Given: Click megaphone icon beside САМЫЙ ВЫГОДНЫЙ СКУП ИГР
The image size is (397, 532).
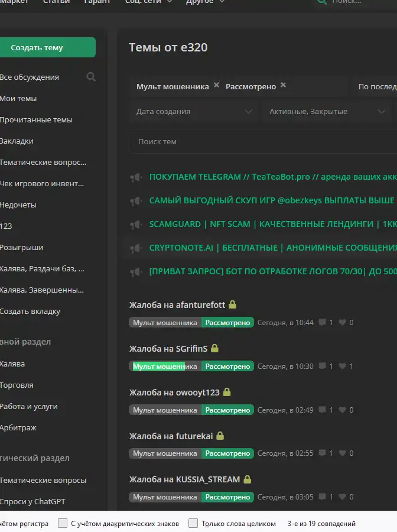Looking at the screenshot, I should pos(136,201).
